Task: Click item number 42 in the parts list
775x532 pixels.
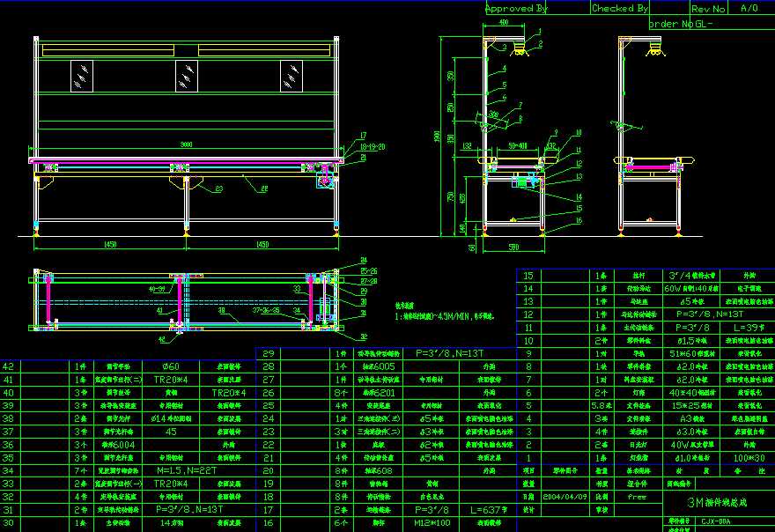Action: 9,366
